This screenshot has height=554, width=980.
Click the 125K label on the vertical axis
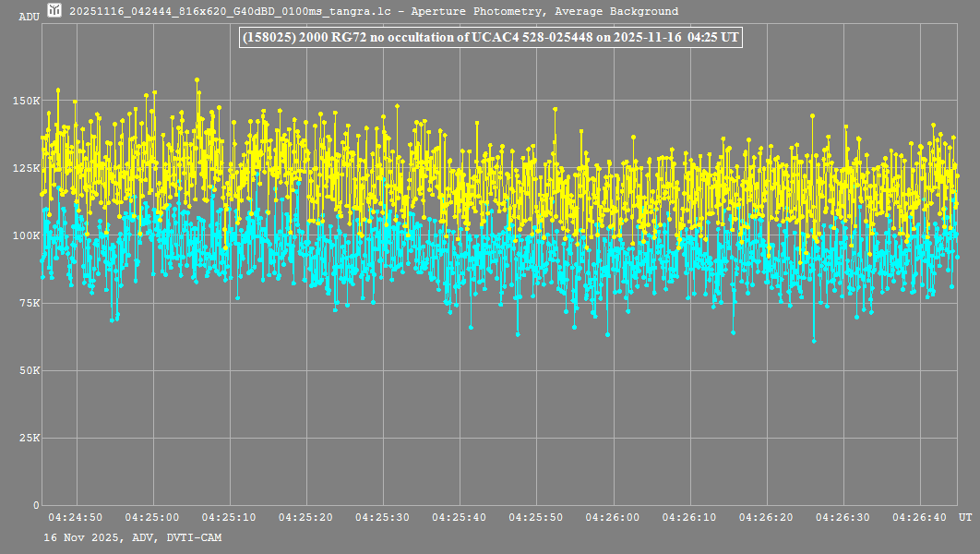pyautogui.click(x=26, y=168)
